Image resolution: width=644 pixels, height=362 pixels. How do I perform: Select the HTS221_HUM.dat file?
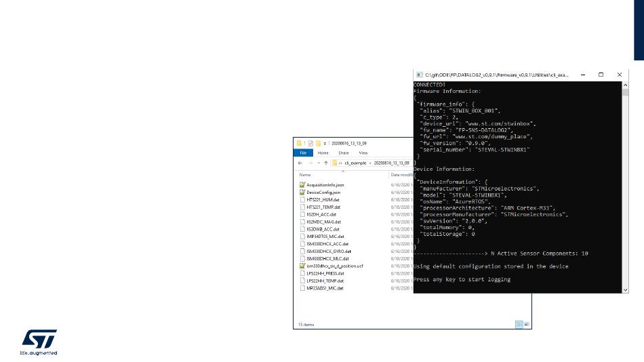(x=323, y=199)
